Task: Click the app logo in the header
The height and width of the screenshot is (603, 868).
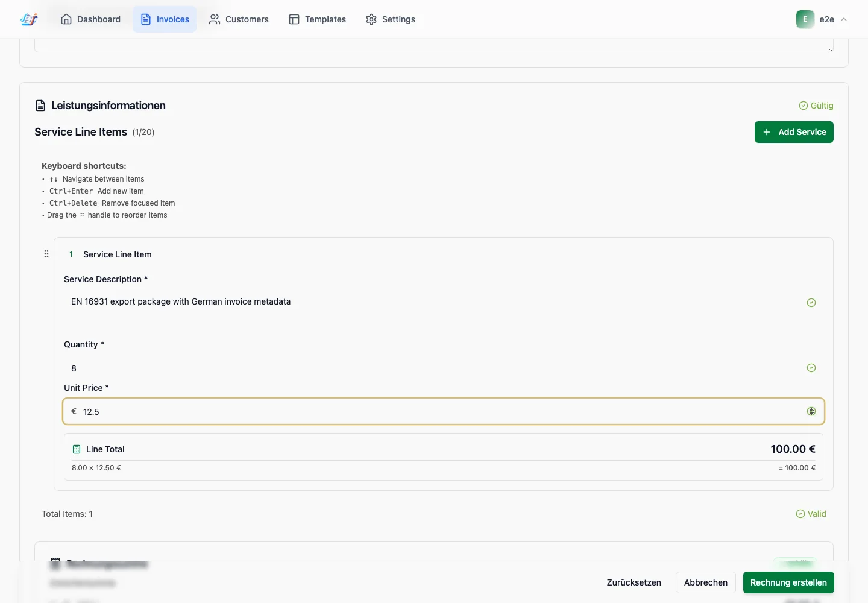Action: [x=29, y=19]
